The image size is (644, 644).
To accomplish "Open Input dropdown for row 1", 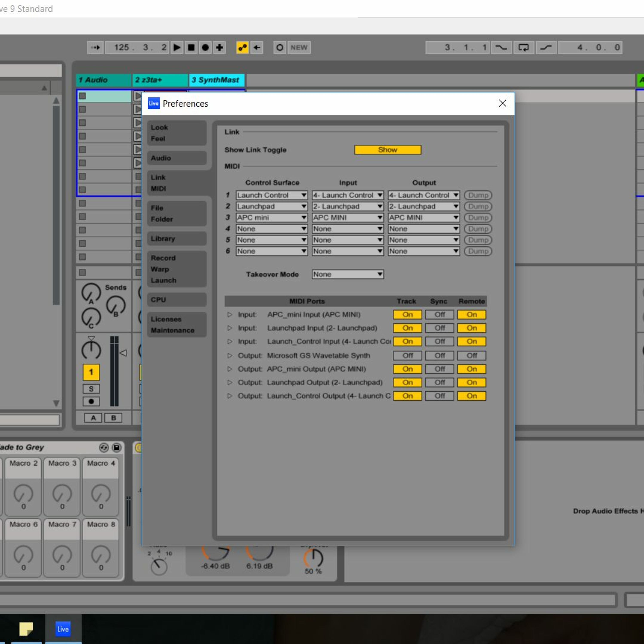I will click(x=348, y=195).
